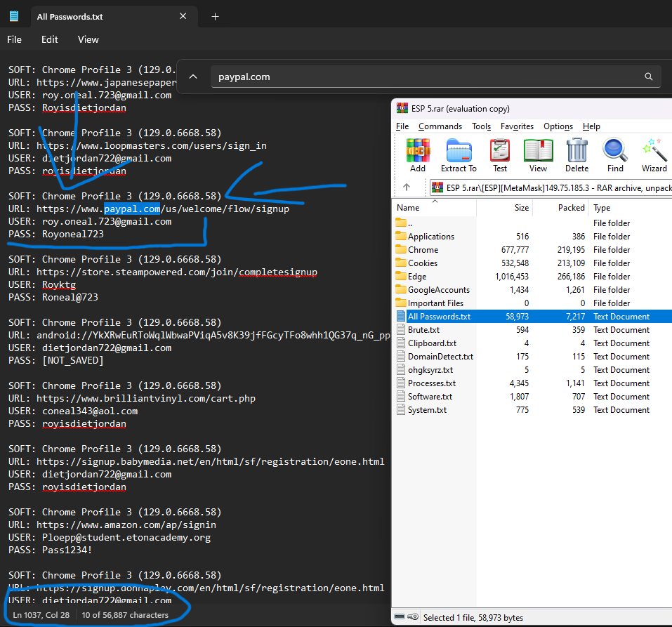Click the Notepad app icon in title bar
The image size is (672, 627).
tap(14, 16)
